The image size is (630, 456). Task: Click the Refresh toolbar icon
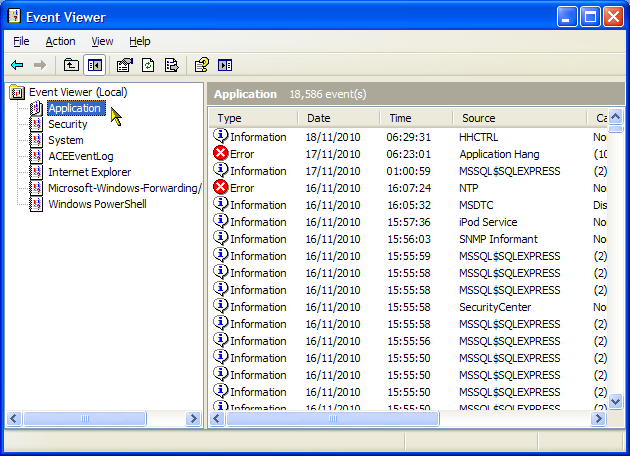tap(148, 65)
